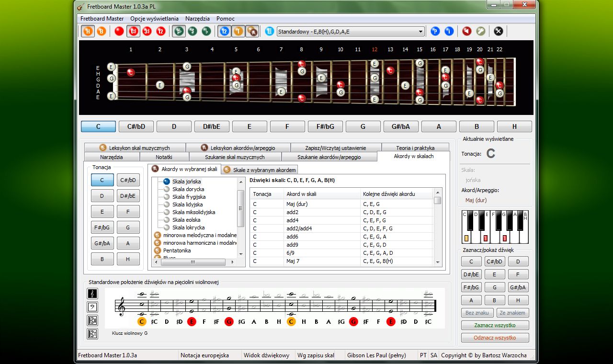Viewport: 613px width, 364px height.
Task: Select Skala eolska in scale list
Action: point(182,220)
